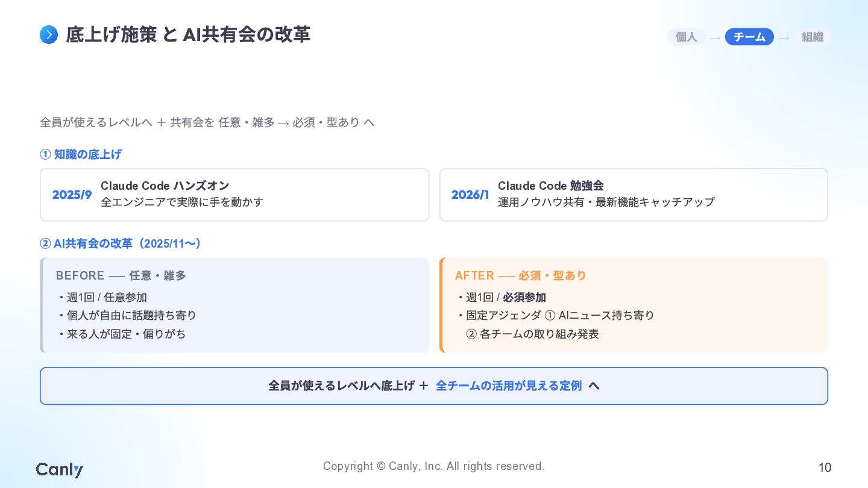The width and height of the screenshot is (868, 488).
Task: Select the 組織 step pill
Action: (x=813, y=37)
